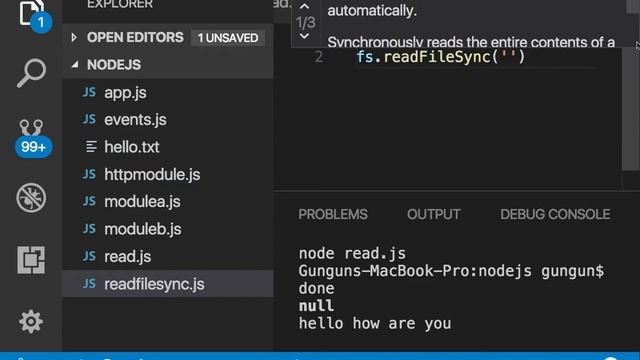The height and width of the screenshot is (360, 640).
Task: Click the 'node read.js' terminal line
Action: click(352, 253)
